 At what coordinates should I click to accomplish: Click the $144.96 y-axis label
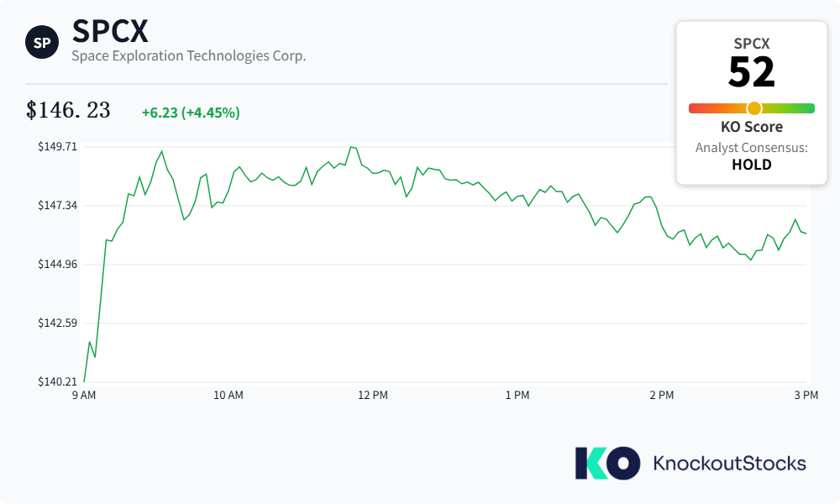[57, 264]
